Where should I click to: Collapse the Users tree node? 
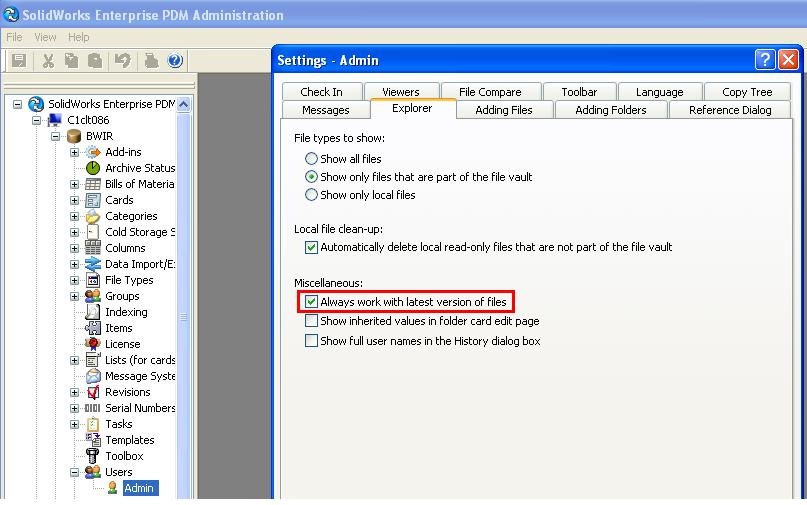(x=75, y=472)
